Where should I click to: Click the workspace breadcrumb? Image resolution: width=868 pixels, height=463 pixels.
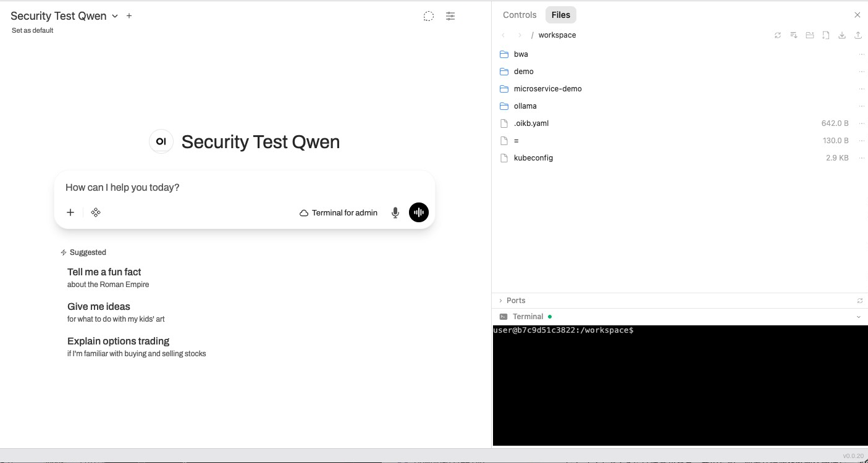557,35
